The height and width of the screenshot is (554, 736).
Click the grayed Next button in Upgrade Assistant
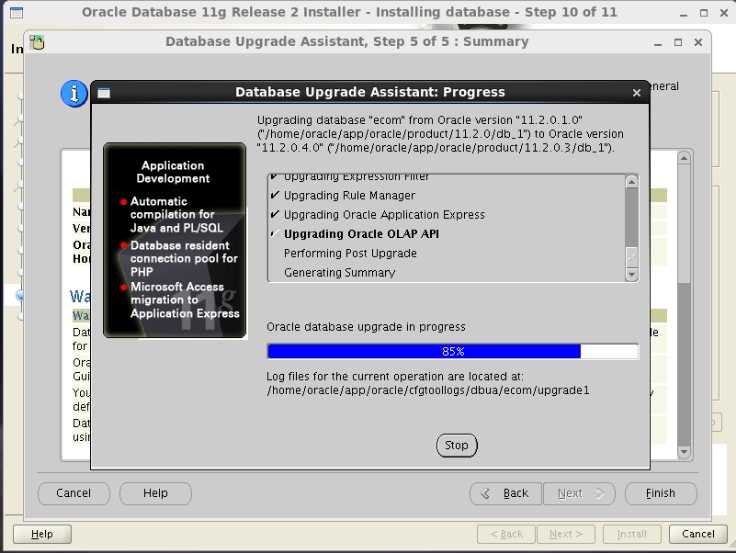(x=579, y=493)
